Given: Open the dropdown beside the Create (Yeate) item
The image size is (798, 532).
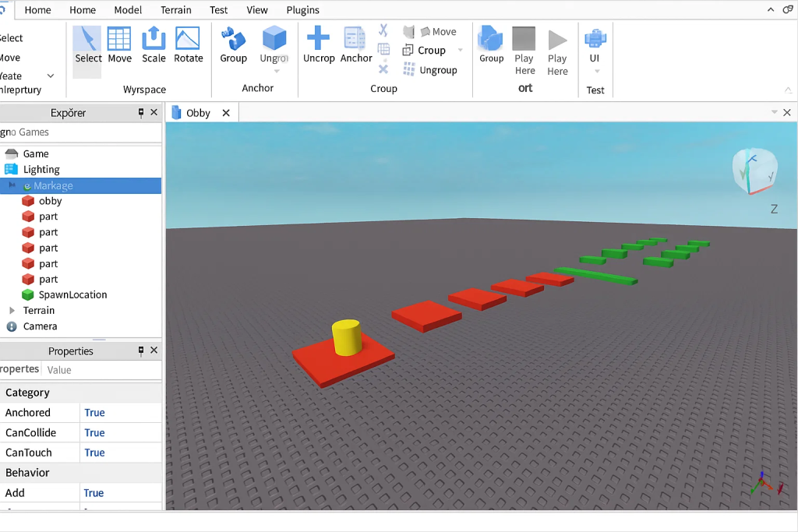Looking at the screenshot, I should 51,76.
